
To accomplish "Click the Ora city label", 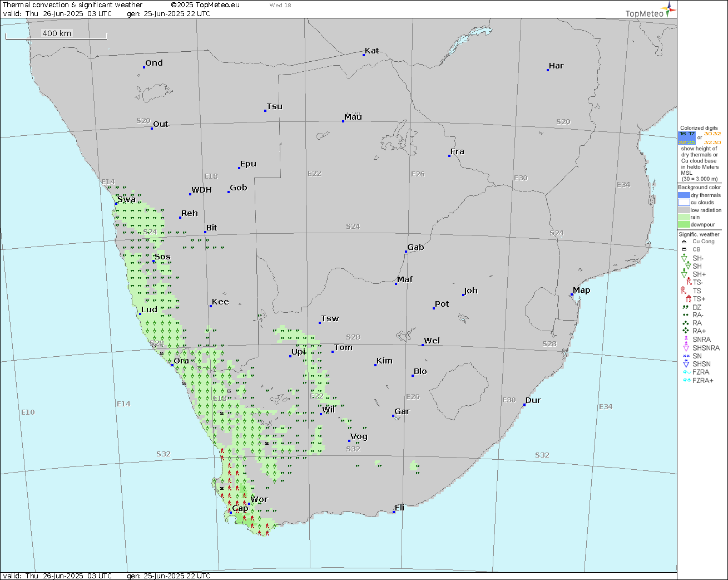I will 181,361.
